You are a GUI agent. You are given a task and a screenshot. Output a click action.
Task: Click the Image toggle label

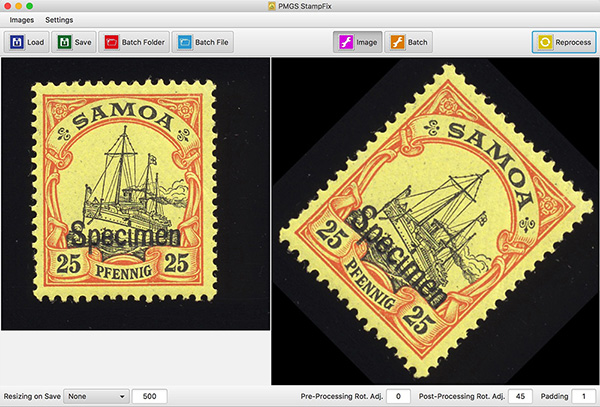pyautogui.click(x=367, y=42)
